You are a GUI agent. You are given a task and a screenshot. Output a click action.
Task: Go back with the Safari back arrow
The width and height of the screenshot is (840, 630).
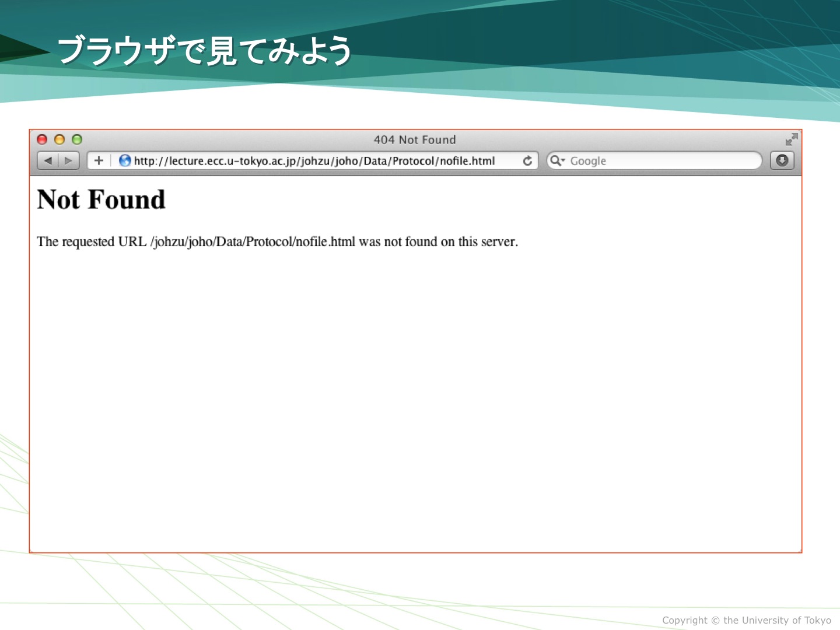48,160
